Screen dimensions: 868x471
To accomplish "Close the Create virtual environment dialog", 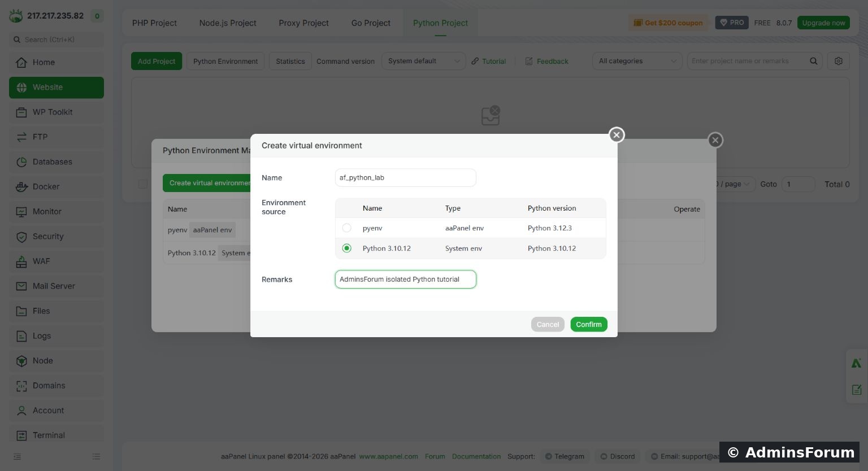I will 617,135.
